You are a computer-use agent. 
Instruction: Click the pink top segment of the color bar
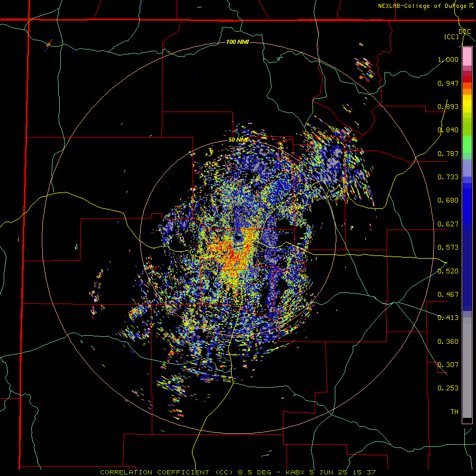point(467,57)
